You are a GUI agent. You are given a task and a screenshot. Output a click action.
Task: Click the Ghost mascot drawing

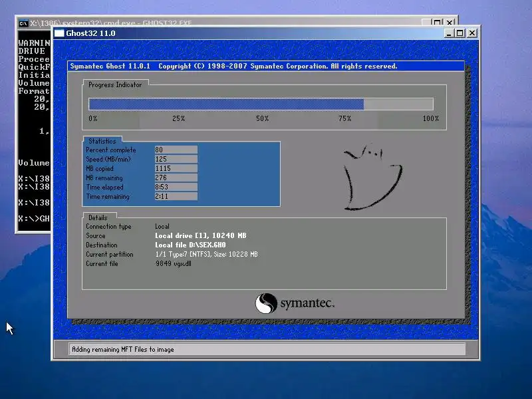372,176
